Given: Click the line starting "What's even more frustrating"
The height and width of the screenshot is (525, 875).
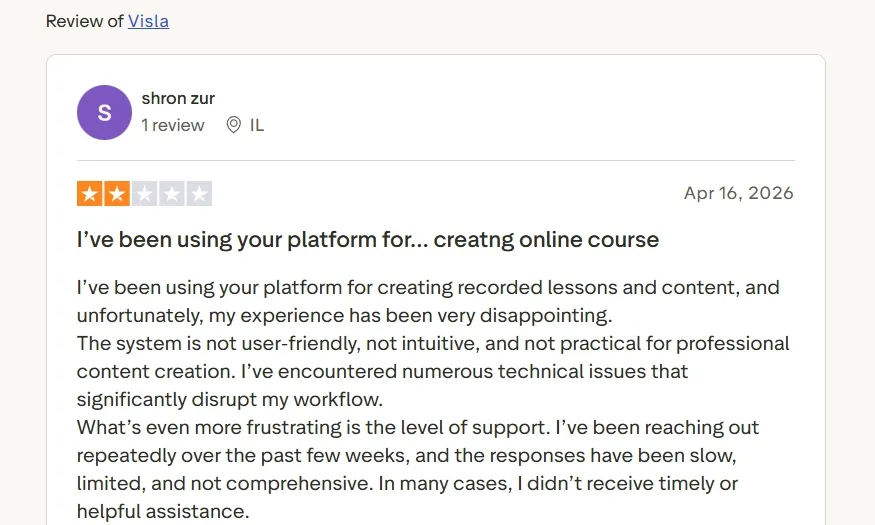Looking at the screenshot, I should pos(417,427).
